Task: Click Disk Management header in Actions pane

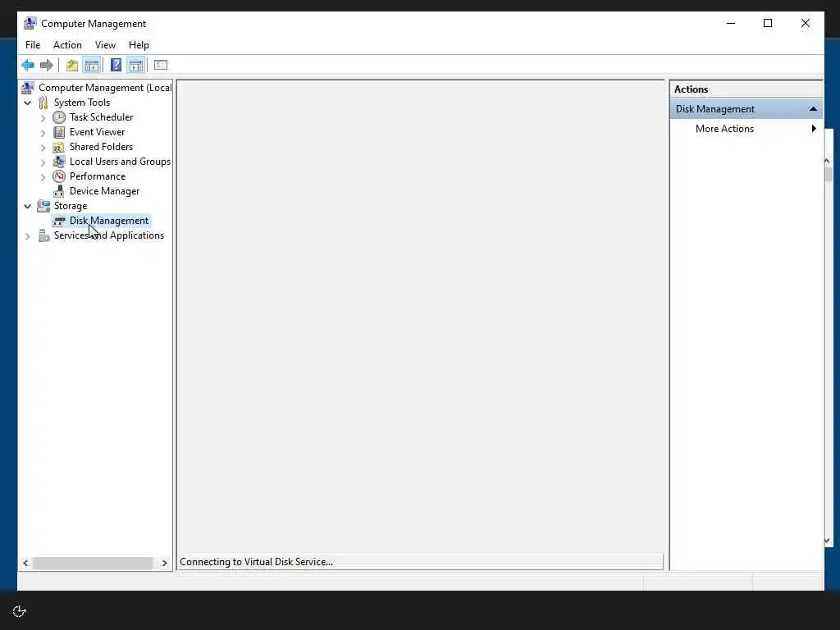Action: click(x=746, y=109)
